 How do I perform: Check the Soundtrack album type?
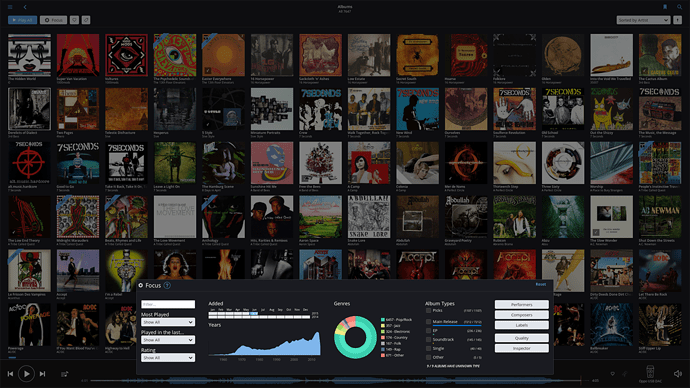[x=429, y=340]
